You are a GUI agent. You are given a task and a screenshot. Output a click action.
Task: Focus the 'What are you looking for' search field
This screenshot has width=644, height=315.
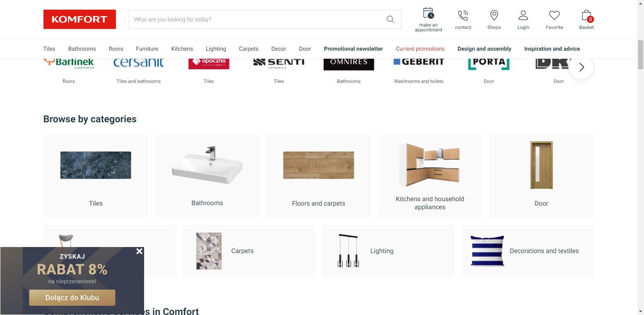[258, 19]
